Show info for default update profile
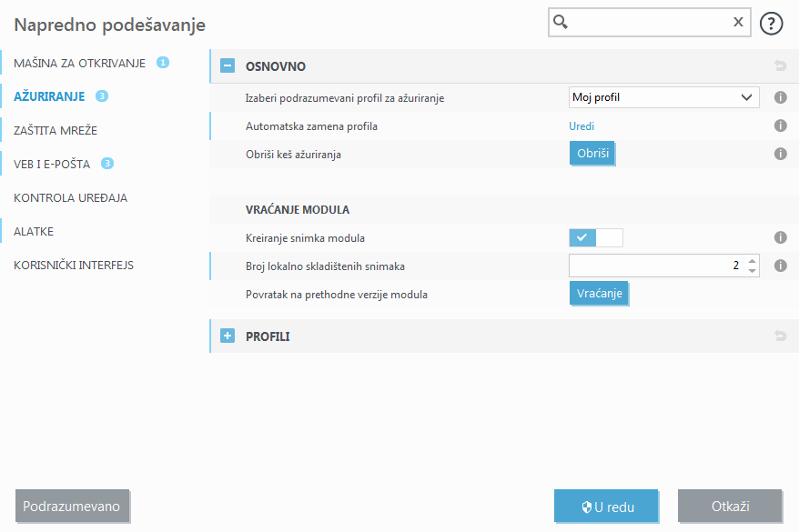 click(780, 97)
